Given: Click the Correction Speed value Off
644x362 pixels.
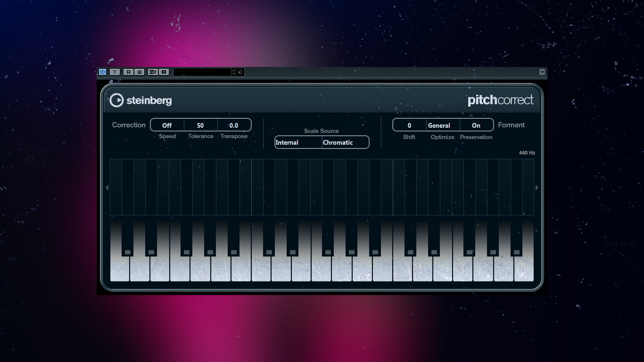Looking at the screenshot, I should coord(167,125).
